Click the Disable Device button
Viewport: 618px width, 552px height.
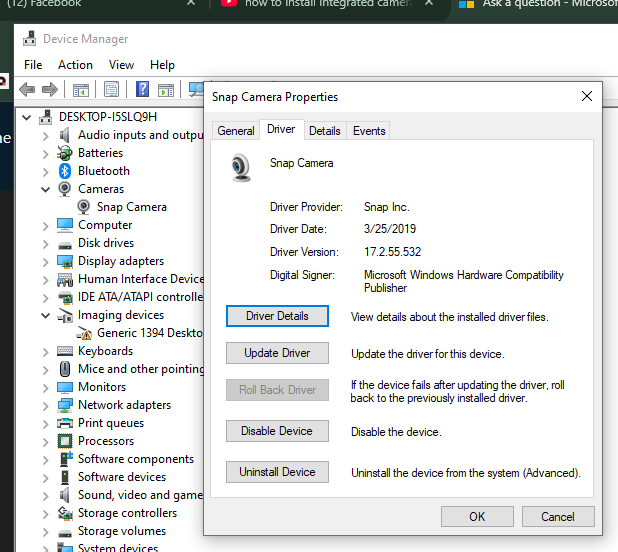[x=277, y=431]
